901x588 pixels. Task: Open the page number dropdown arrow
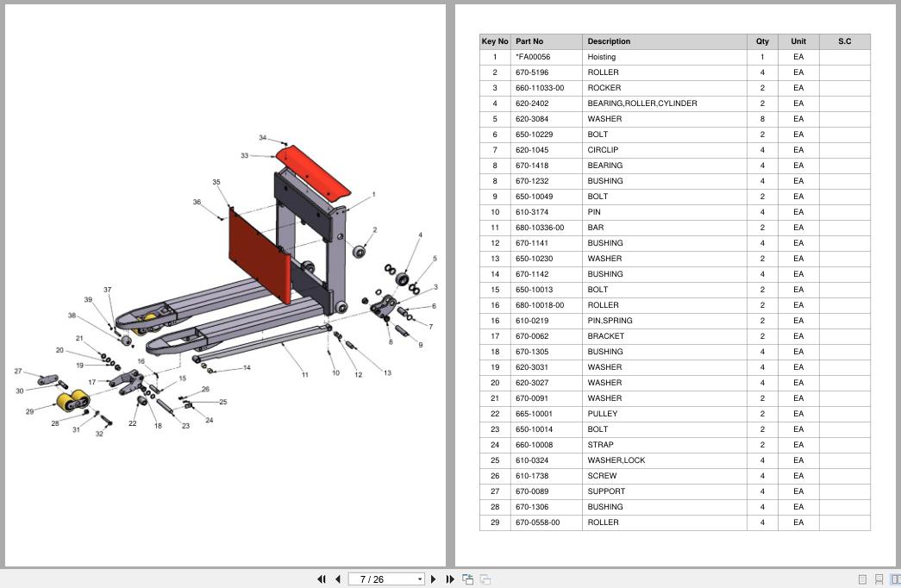(x=420, y=579)
